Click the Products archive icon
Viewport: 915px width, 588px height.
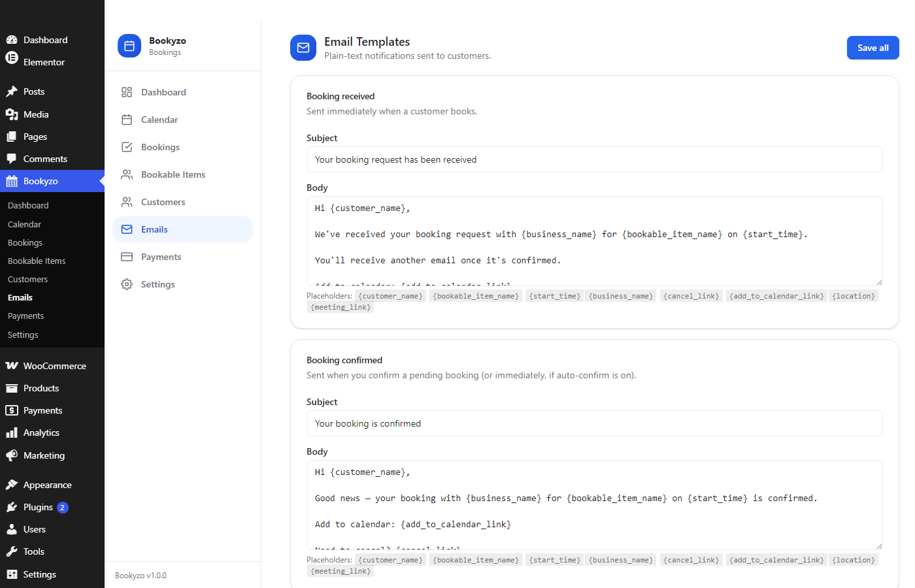[x=12, y=388]
